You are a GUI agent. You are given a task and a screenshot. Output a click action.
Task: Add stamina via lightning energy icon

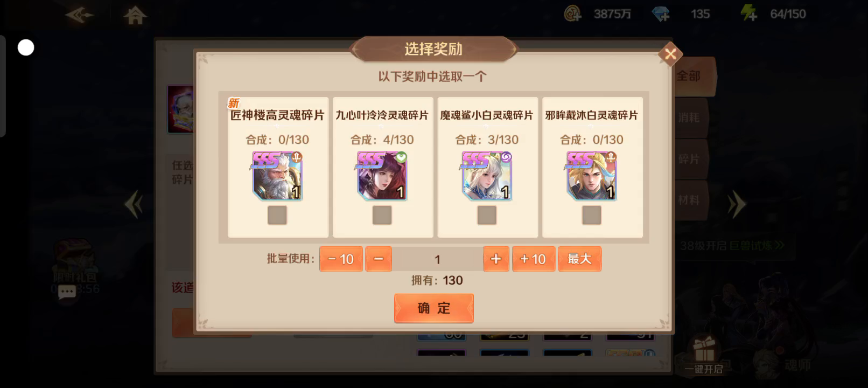point(749,13)
